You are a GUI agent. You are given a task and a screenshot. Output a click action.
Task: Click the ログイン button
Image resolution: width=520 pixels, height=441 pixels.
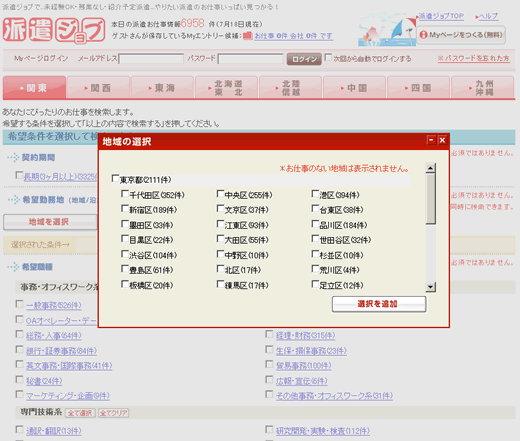[x=304, y=59]
